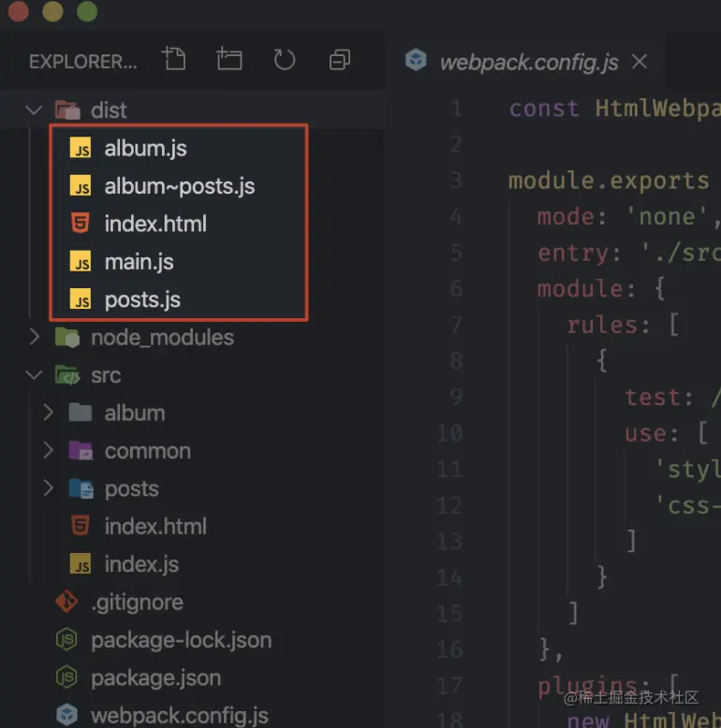
Task: Click the JS icon beside main.js
Action: (x=81, y=261)
